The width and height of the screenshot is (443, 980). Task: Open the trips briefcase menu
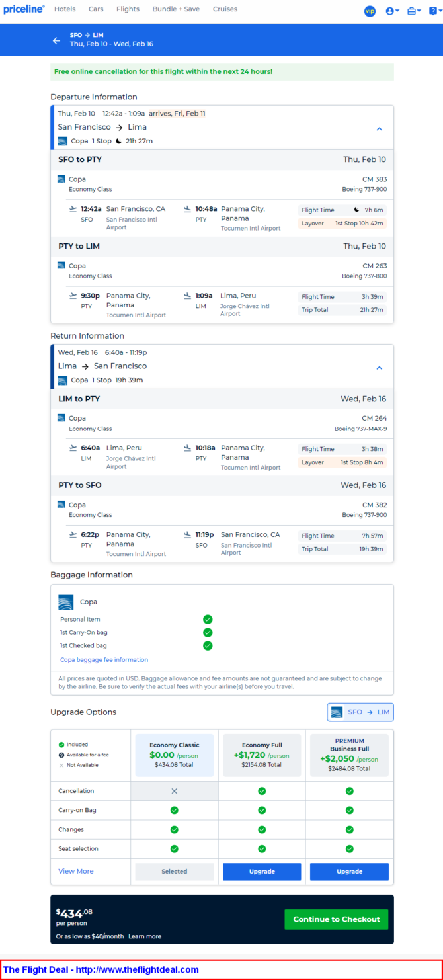tap(414, 11)
